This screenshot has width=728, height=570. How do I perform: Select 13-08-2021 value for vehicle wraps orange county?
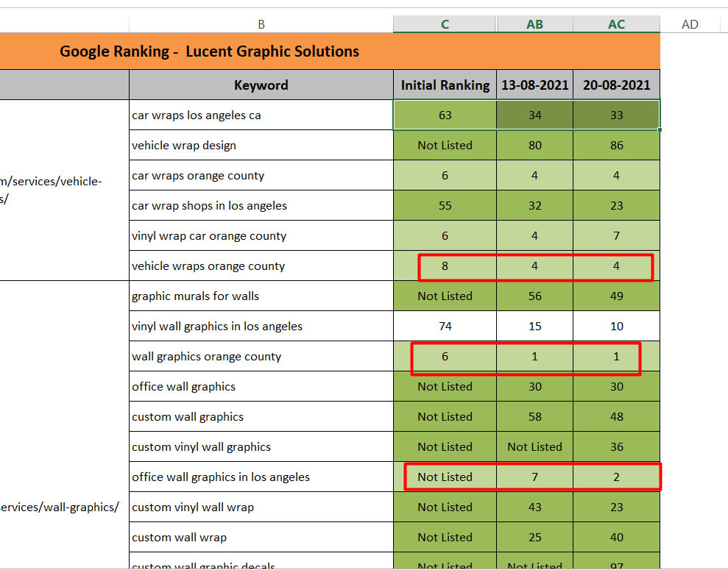click(x=535, y=266)
